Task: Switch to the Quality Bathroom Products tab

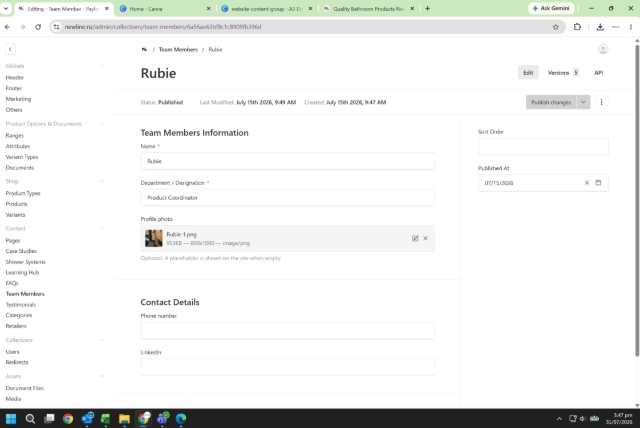Action: 368,9
